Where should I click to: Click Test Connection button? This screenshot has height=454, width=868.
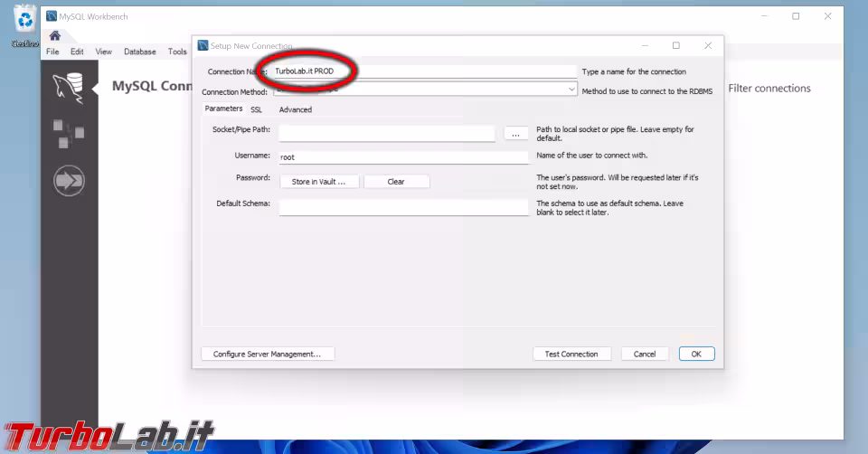[571, 354]
